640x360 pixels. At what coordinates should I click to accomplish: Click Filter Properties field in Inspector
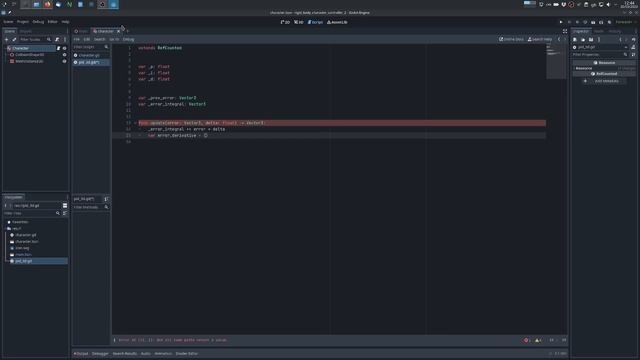pyautogui.click(x=599, y=54)
